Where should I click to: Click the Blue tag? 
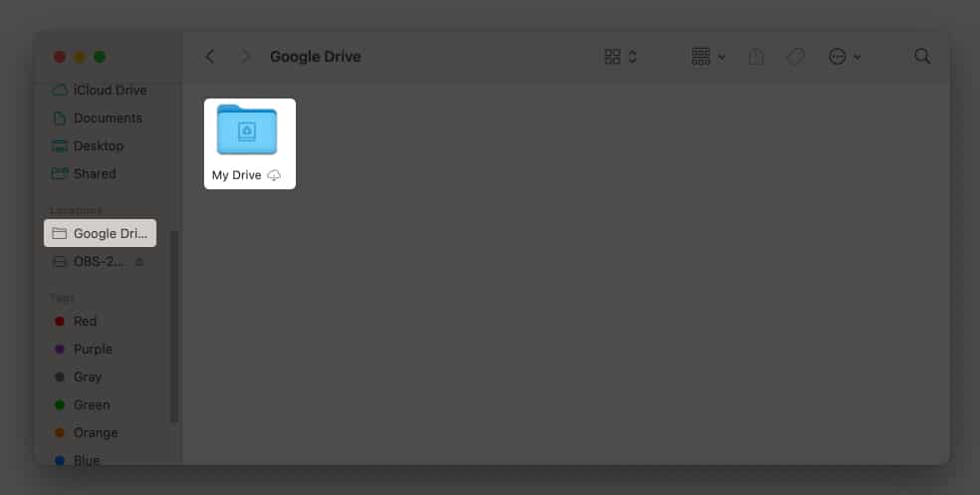tap(77, 460)
